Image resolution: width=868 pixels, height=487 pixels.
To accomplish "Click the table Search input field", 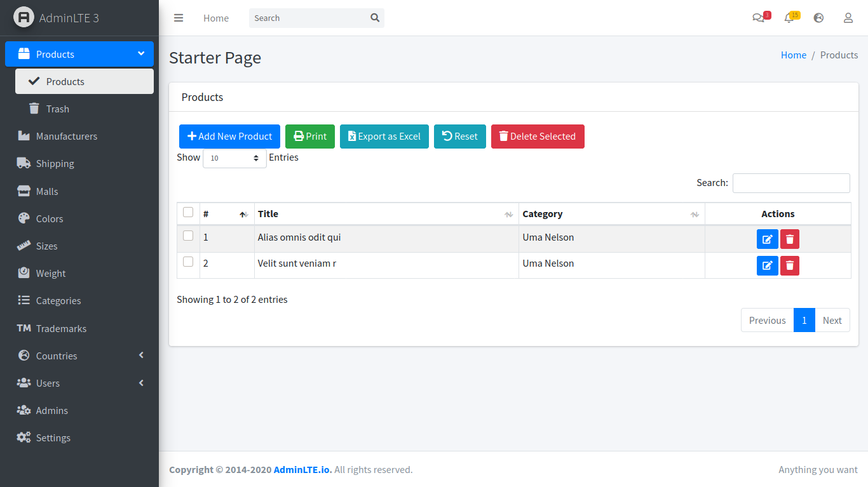I will point(790,183).
